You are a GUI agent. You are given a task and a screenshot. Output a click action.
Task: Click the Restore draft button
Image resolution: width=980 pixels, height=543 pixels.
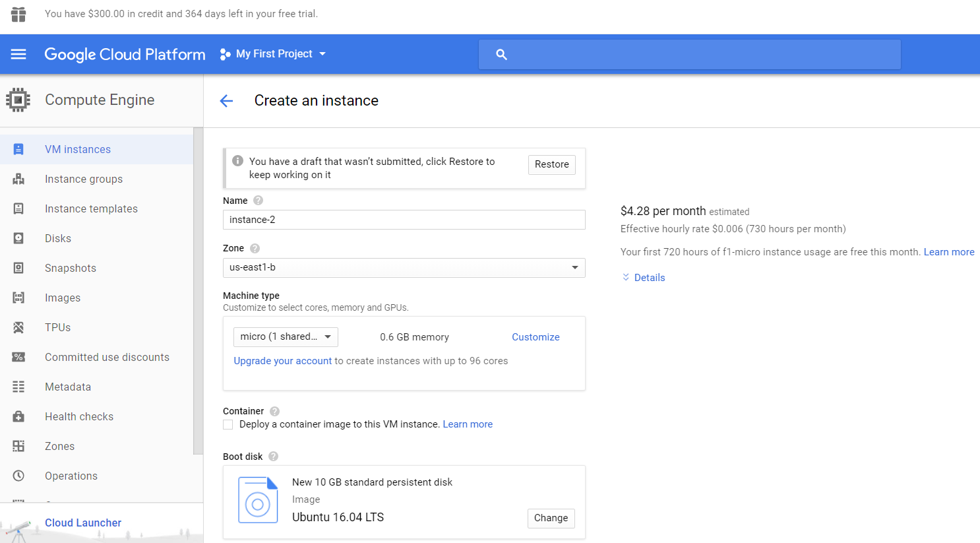tap(551, 164)
